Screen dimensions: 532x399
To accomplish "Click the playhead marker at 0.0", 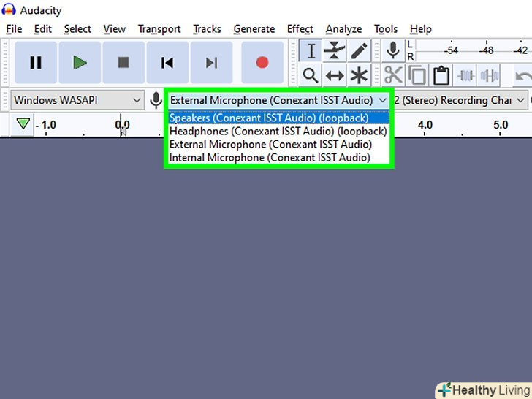I will [x=123, y=126].
